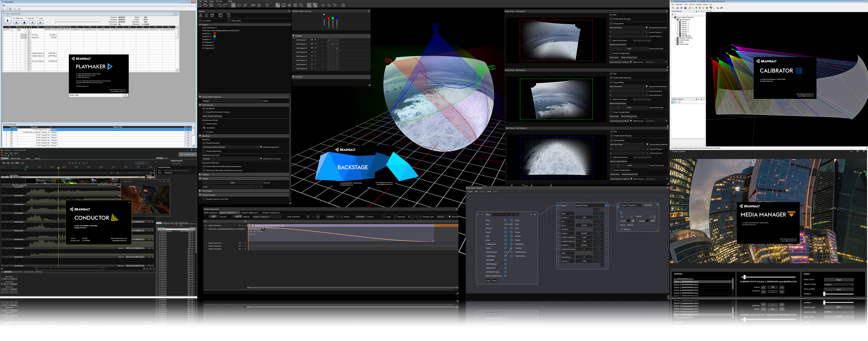Click the mixer sliders icon in Backstage toolbar
Image resolution: width=868 pixels, height=341 pixels.
[289, 5]
